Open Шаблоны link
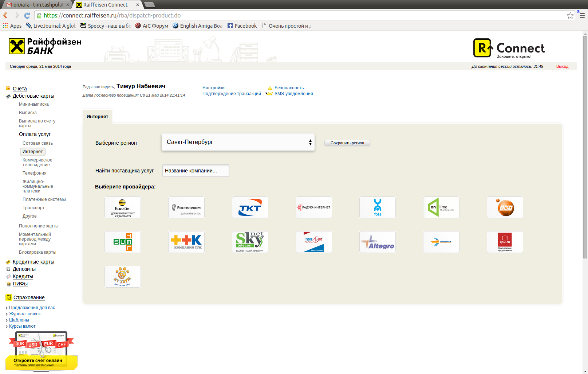Viewport: 588px width, 374px height. tap(19, 320)
